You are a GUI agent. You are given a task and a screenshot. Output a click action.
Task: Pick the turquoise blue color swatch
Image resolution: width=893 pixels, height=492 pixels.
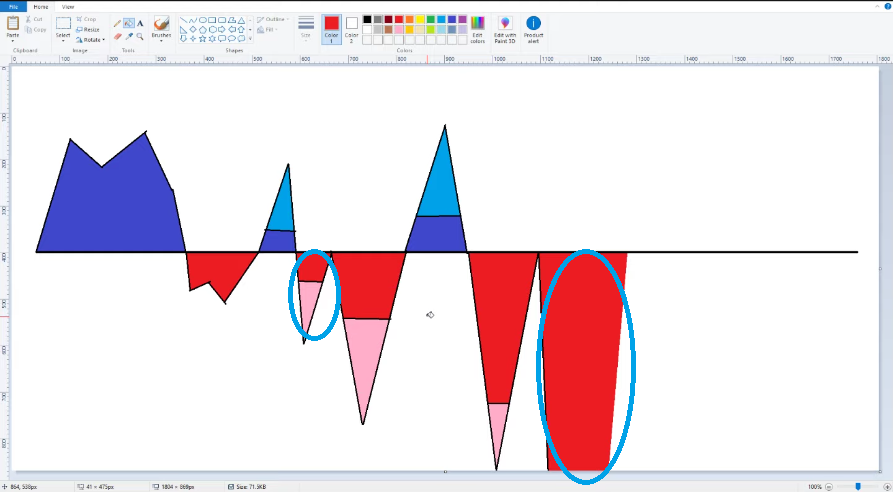point(441,19)
